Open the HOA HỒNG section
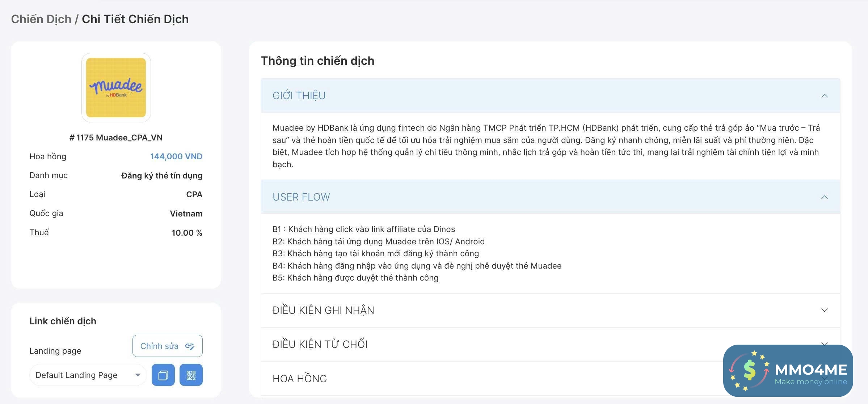Screen dimensions: 868x404 [x=300, y=379]
